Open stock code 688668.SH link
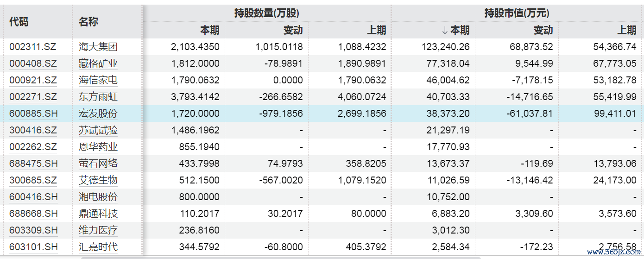The height and width of the screenshot is (259, 644). [x=33, y=214]
